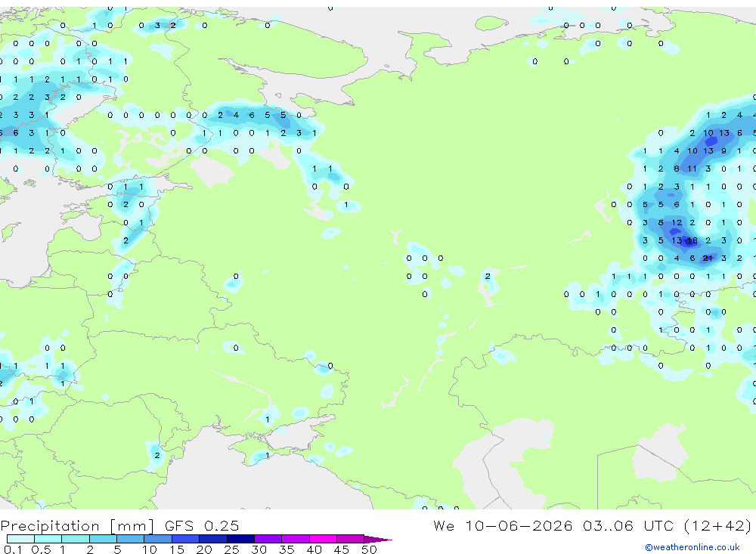Click the 15–20 mm legend swatch

(x=186, y=539)
